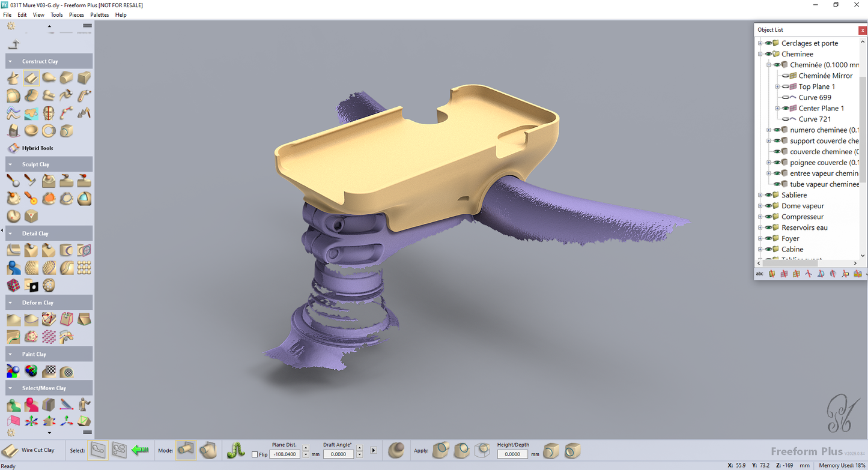The height and width of the screenshot is (470, 868).
Task: Pick the color sphere paint tool
Action: coord(13,372)
